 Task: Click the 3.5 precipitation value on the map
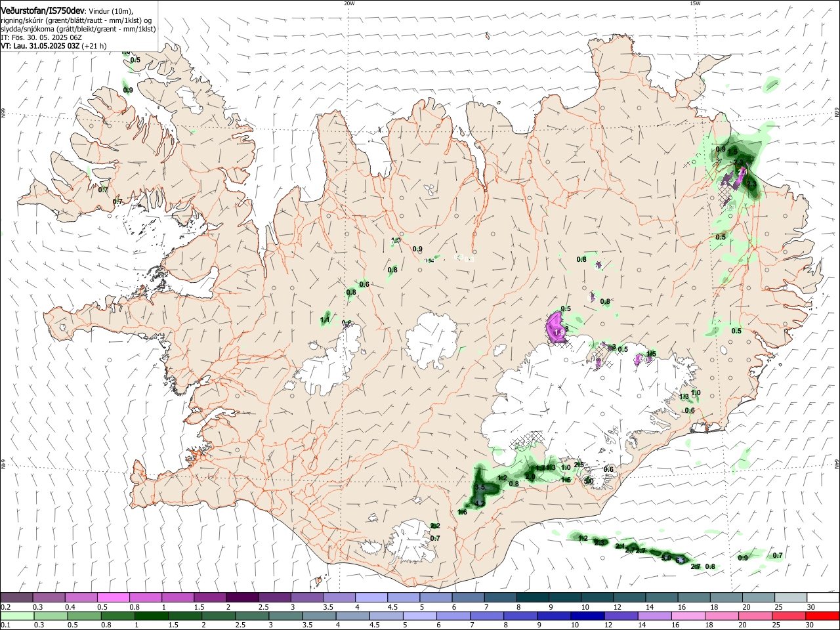pyautogui.click(x=480, y=488)
